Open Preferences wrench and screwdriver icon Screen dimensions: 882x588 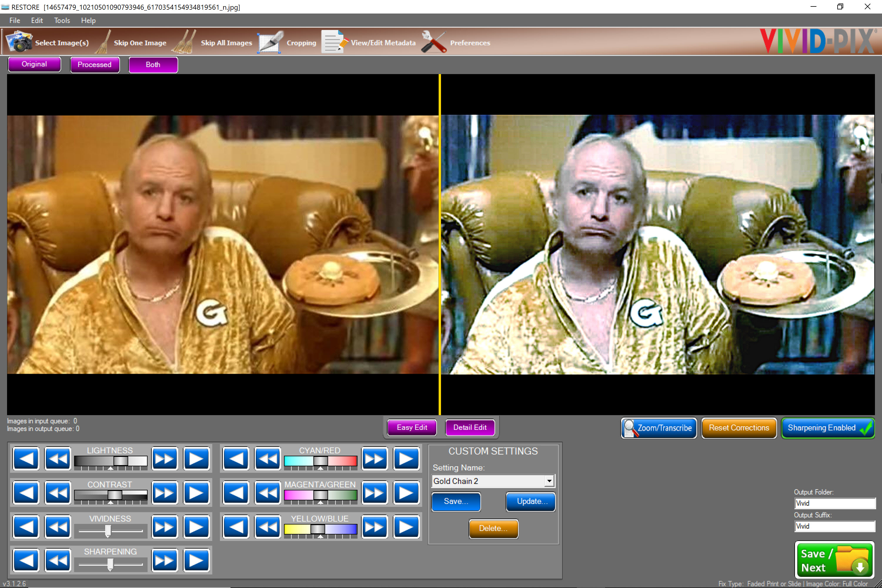click(434, 42)
